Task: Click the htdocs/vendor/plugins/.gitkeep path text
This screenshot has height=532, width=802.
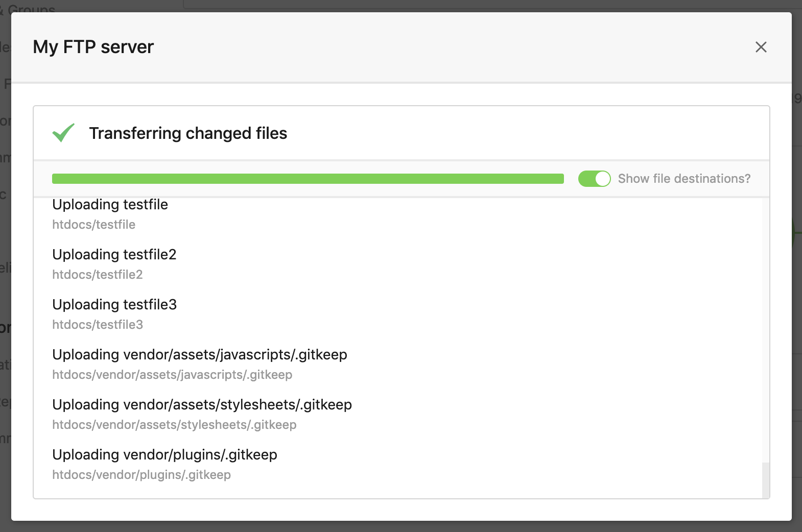Action: coord(141,475)
